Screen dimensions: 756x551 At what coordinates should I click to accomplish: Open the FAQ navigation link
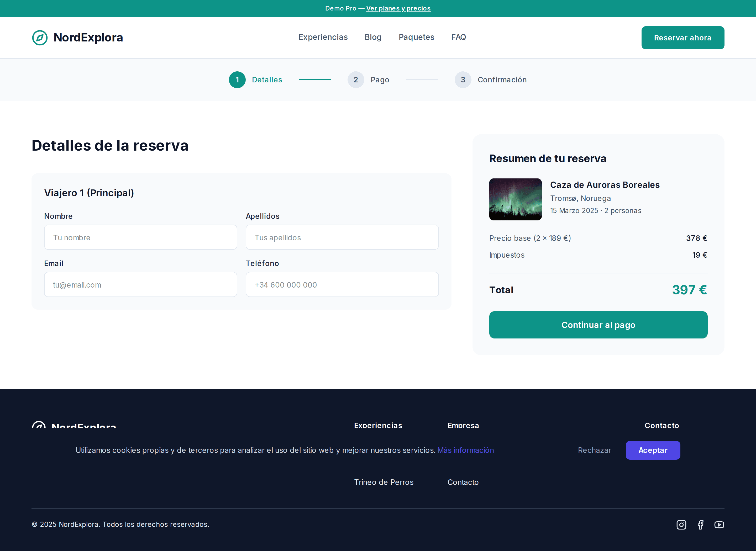click(458, 37)
